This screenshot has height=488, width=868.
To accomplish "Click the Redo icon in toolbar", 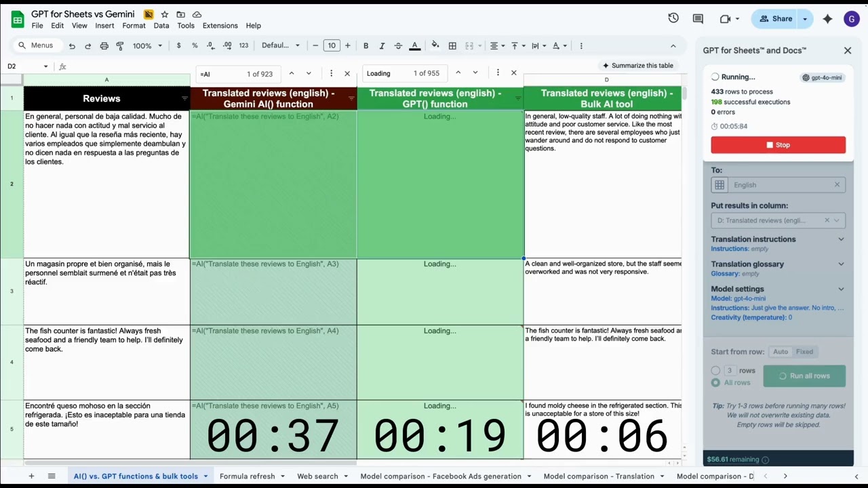I will point(87,46).
